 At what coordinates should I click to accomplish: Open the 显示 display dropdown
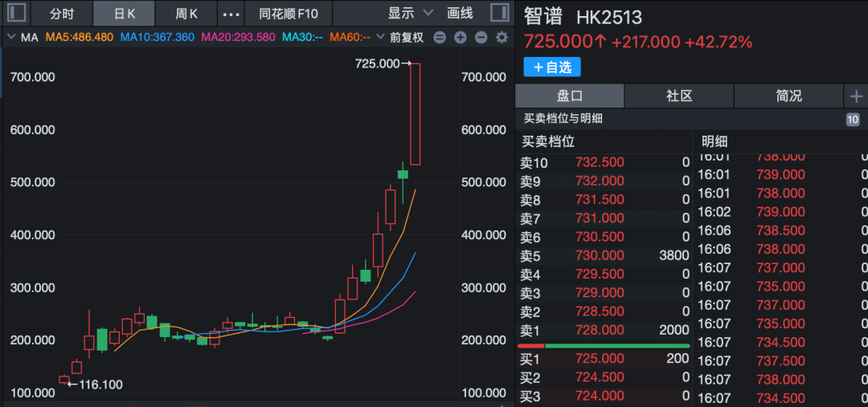click(410, 14)
